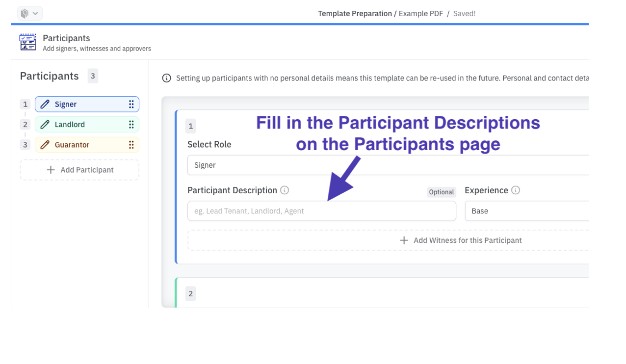This screenshot has height=364, width=626.
Task: Click the pencil icon beside Signer
Action: pyautogui.click(x=45, y=104)
